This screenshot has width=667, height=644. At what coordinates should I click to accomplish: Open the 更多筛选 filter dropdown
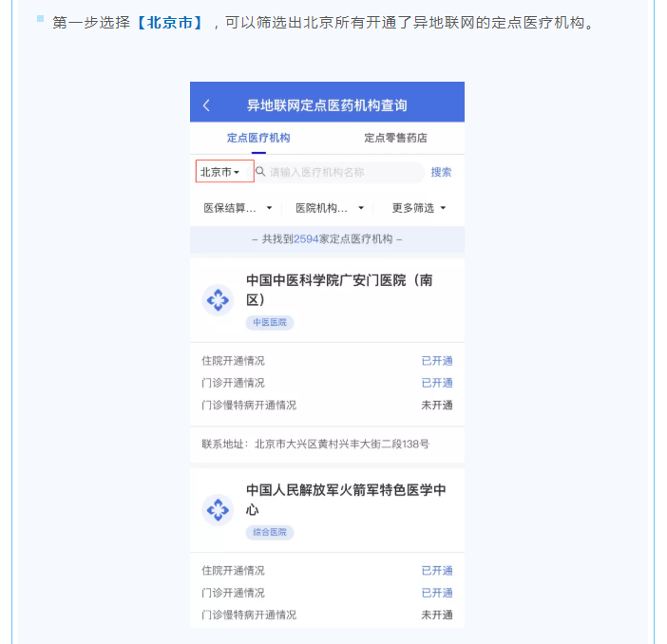click(x=418, y=207)
